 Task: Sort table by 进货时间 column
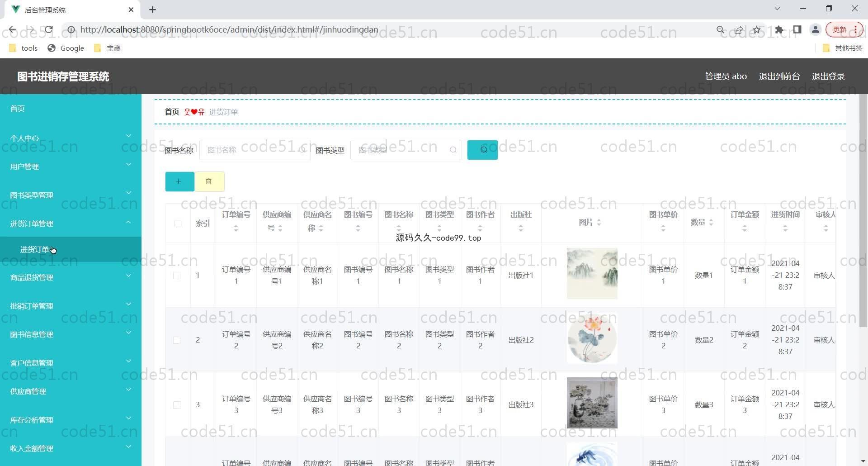tap(785, 228)
